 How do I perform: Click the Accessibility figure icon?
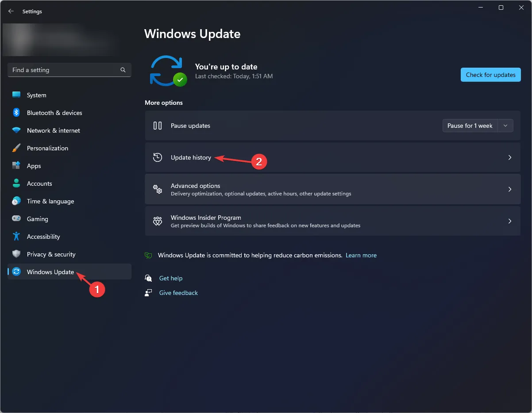(x=16, y=237)
